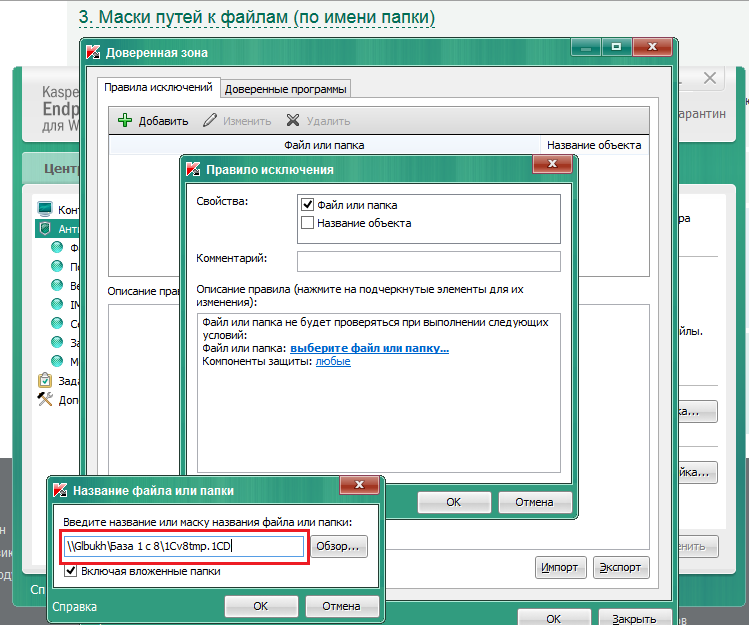
Task: Click the pencil Edit icon
Action: tap(210, 120)
